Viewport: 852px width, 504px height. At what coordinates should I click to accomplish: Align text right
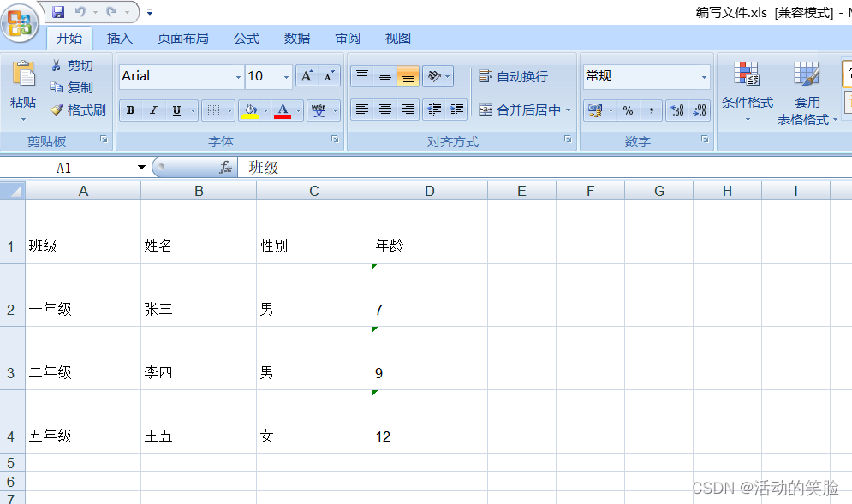tap(408, 110)
